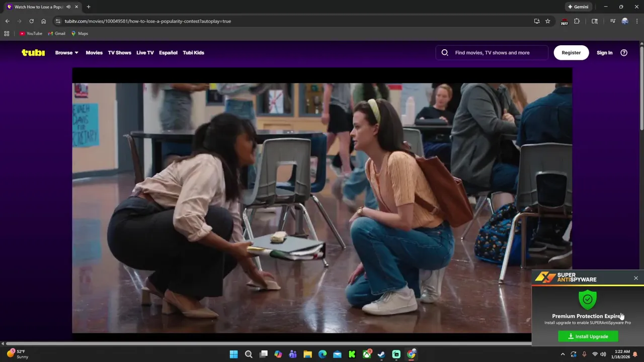Open Microsoft Edge from the taskbar
This screenshot has height=362, width=644.
pos(323,354)
